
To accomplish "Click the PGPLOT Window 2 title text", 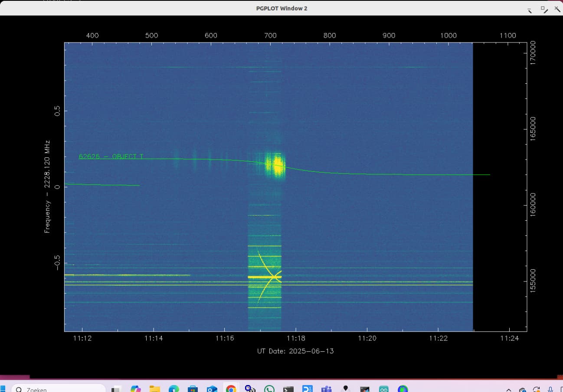I will point(281,8).
